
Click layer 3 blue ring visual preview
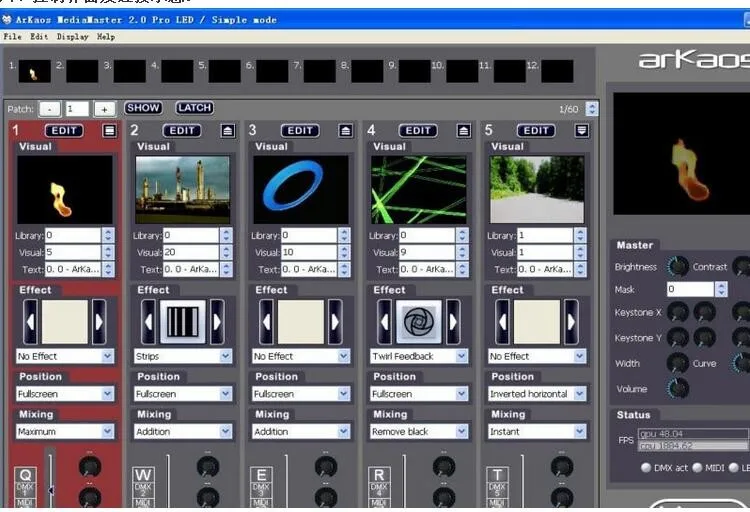pyautogui.click(x=301, y=189)
